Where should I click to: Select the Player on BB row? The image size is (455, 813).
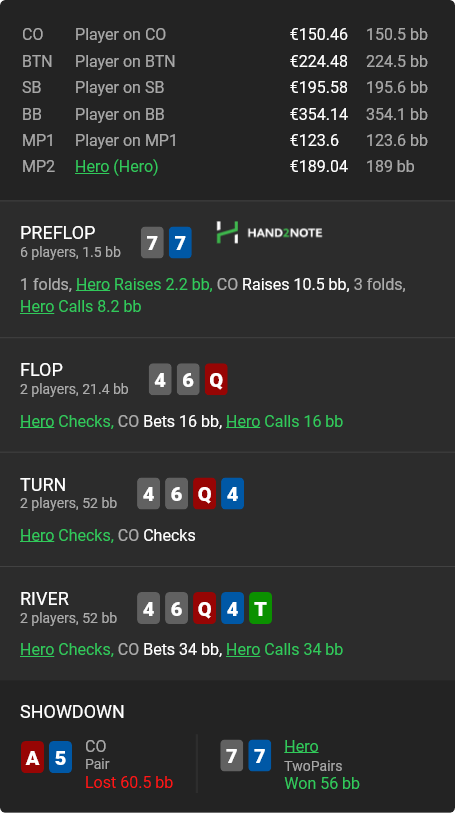tap(225, 114)
